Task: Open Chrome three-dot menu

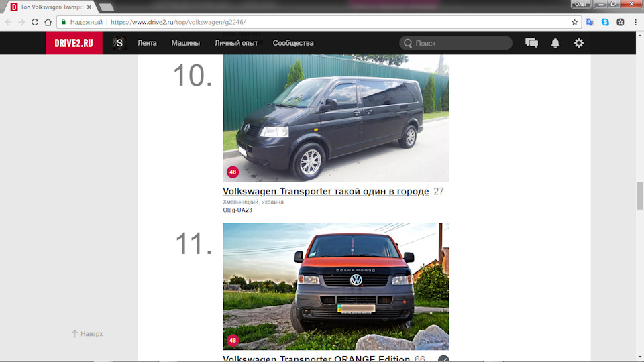Action: (635, 22)
